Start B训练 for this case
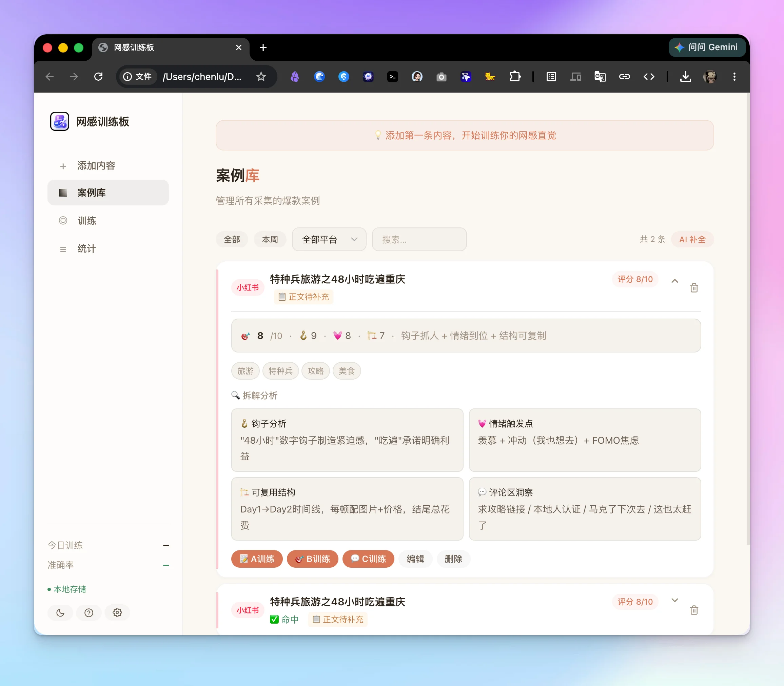This screenshot has height=686, width=784. (x=313, y=559)
